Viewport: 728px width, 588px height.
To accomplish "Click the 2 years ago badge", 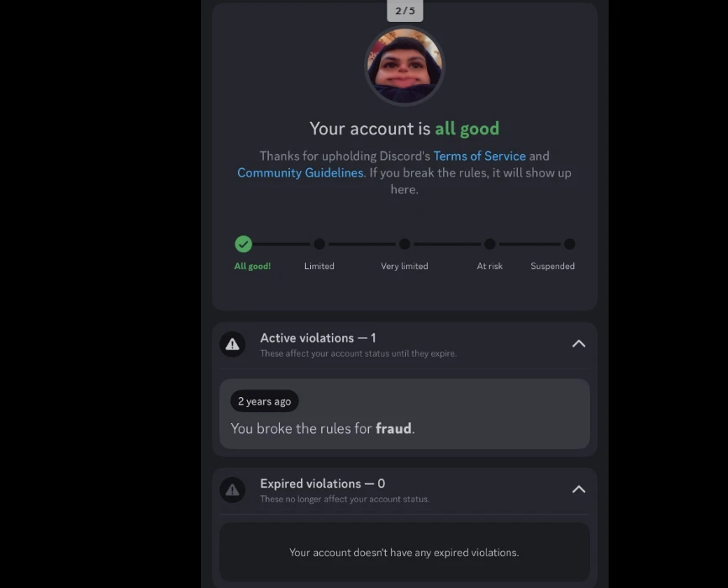I will 265,400.
